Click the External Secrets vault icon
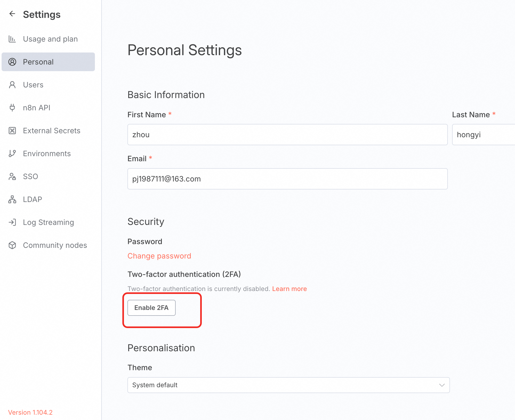Image resolution: width=515 pixels, height=420 pixels. [12, 131]
